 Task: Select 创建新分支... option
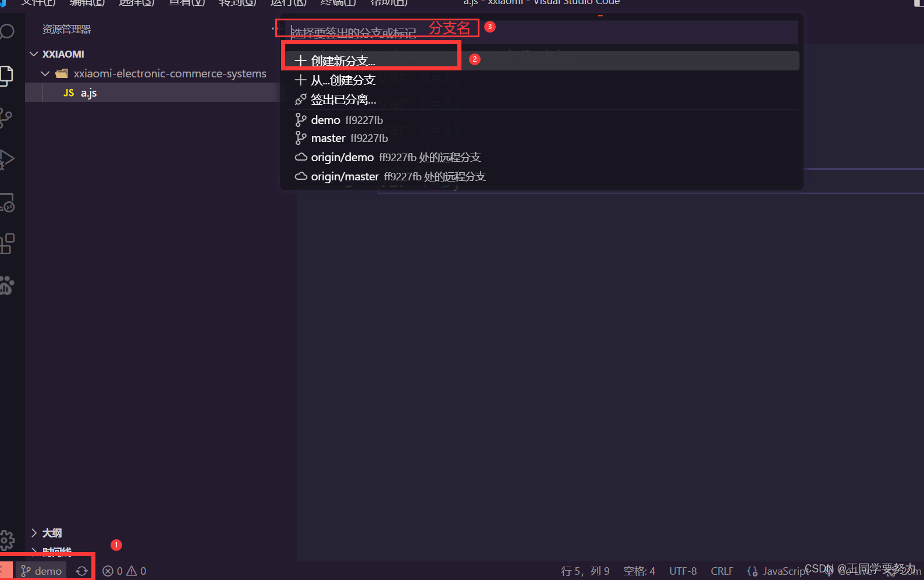pos(542,61)
